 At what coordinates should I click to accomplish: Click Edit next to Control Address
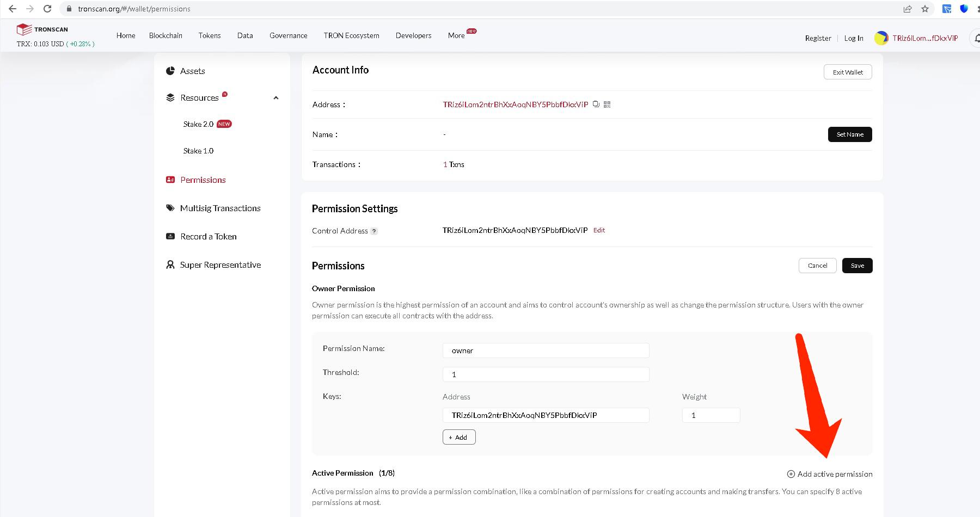click(599, 230)
